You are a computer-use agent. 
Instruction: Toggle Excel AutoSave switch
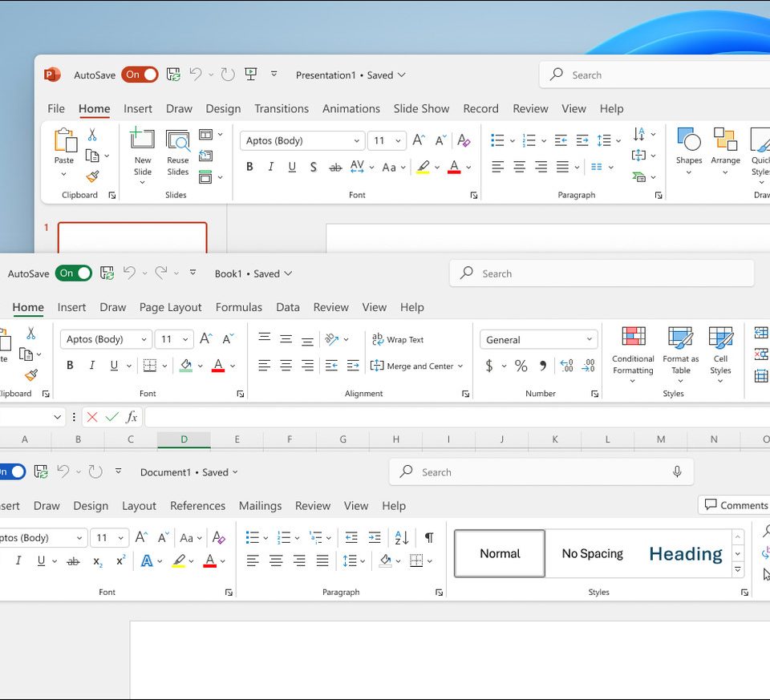tap(74, 273)
